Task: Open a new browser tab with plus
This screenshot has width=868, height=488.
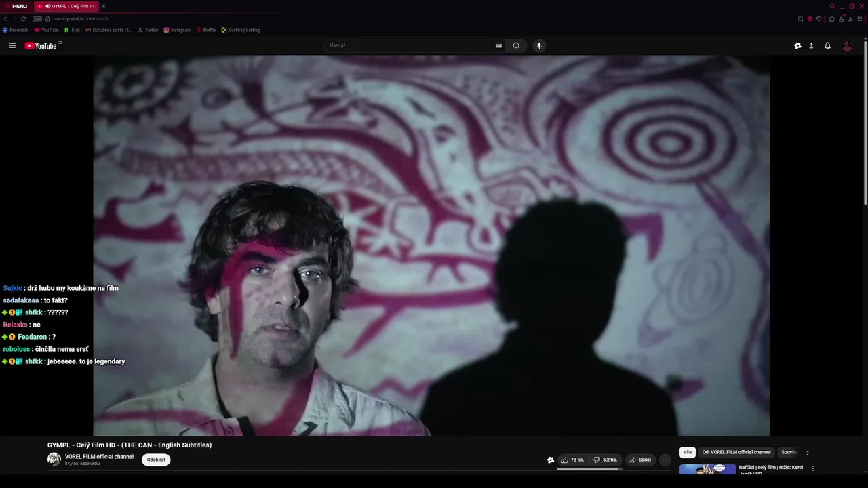Action: [x=104, y=6]
